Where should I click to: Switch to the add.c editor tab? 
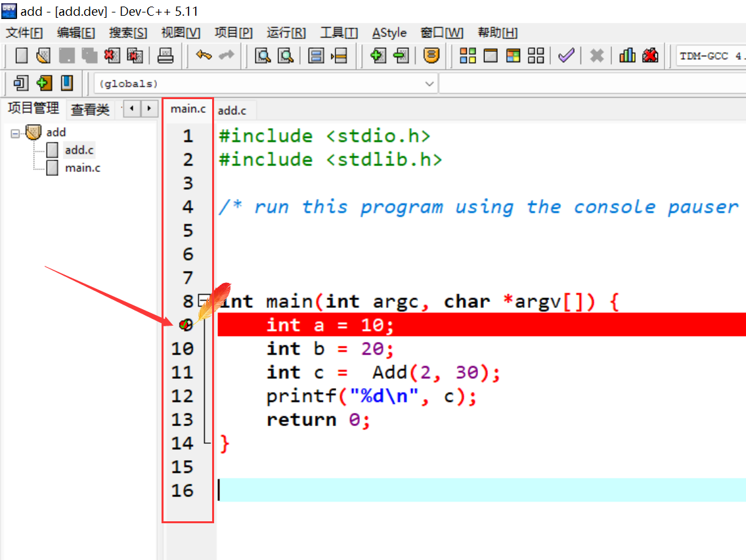(x=232, y=110)
